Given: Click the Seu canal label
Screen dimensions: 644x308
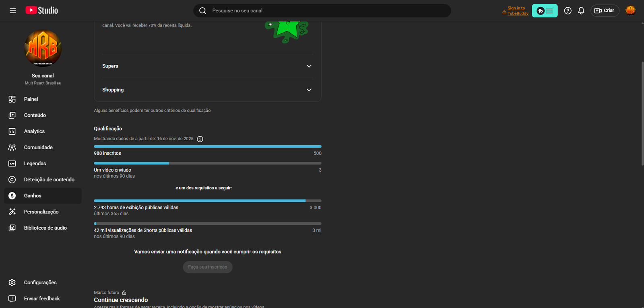Looking at the screenshot, I should pos(43,76).
